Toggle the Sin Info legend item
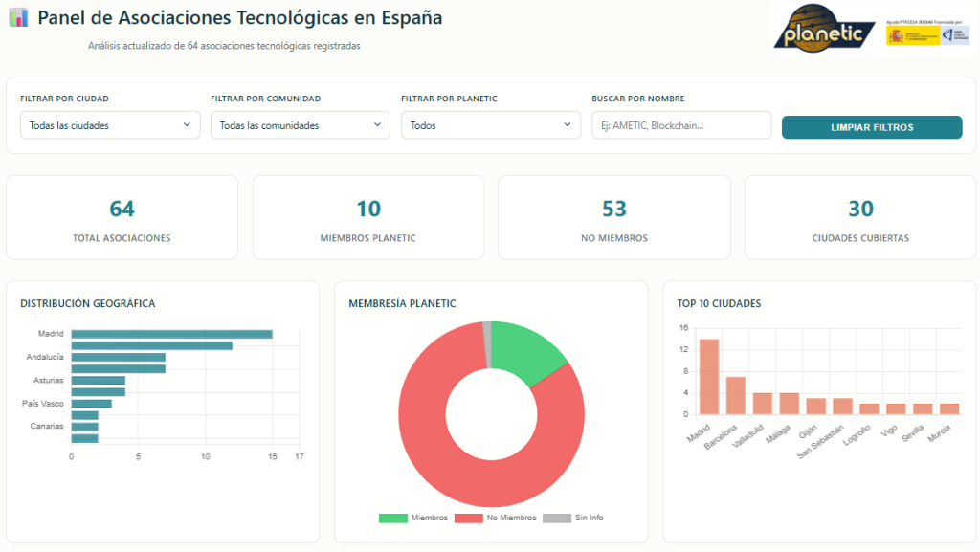 click(573, 518)
